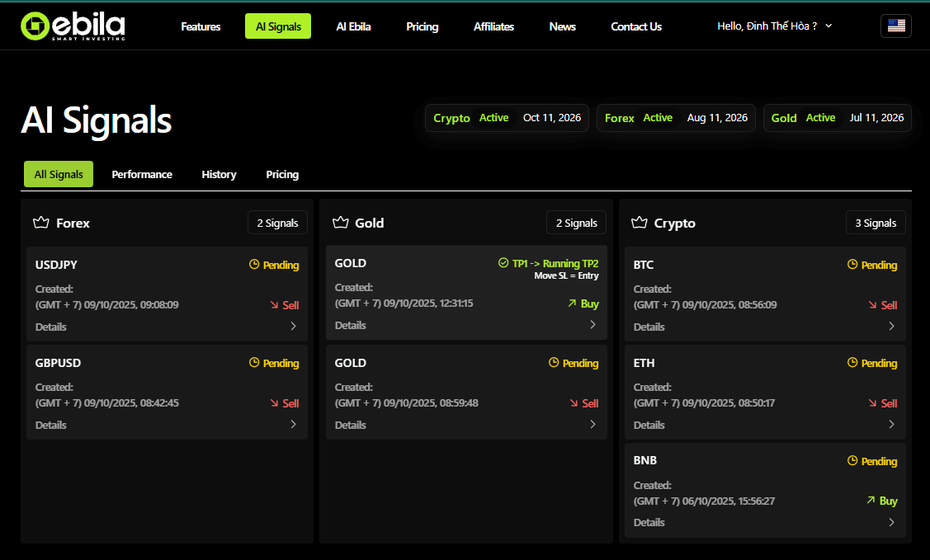Click the Affiliates navigation link
This screenshot has width=930, height=560.
[493, 26]
